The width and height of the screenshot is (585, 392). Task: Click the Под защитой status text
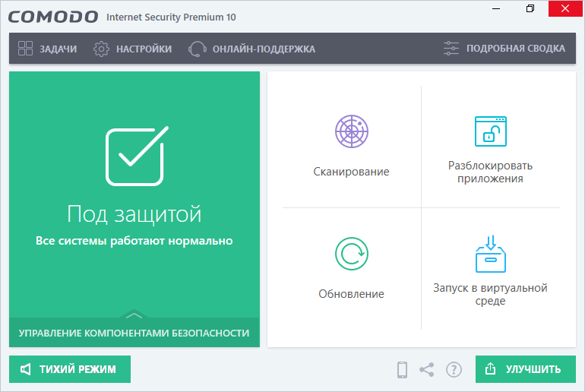coord(134,214)
